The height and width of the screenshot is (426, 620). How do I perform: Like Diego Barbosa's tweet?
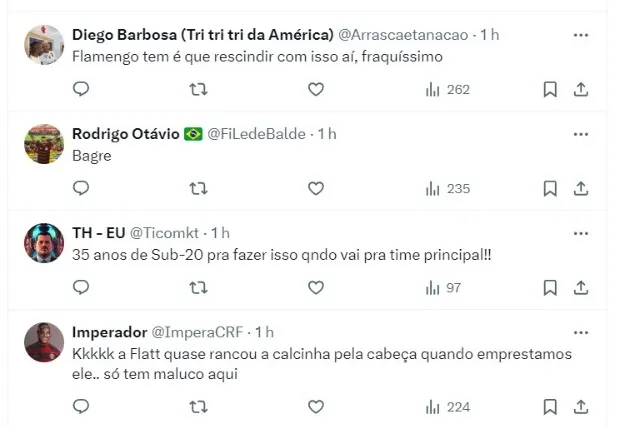pos(316,89)
